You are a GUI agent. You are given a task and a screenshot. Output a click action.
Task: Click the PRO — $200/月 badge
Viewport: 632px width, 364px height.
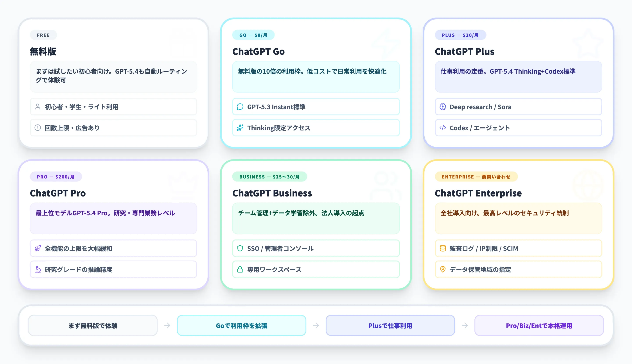pos(56,177)
